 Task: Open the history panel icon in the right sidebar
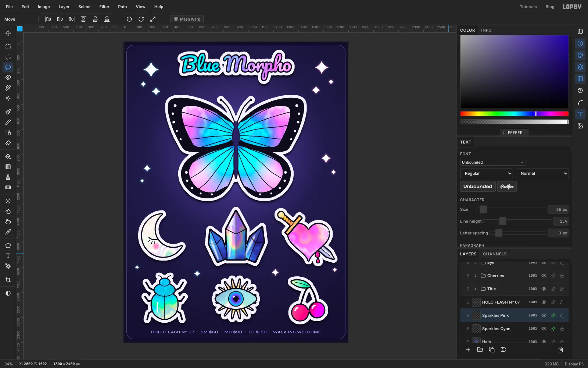pos(580,91)
